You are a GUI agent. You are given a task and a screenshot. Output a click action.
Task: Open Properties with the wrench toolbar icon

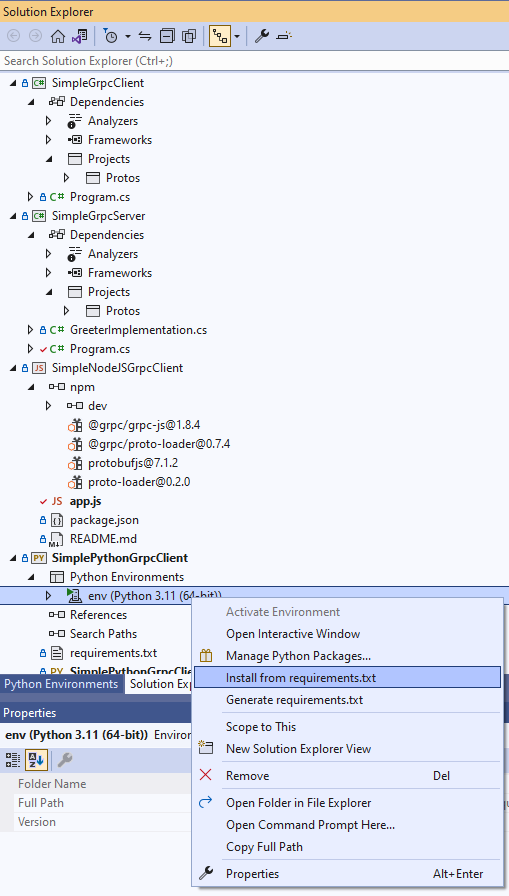(262, 37)
